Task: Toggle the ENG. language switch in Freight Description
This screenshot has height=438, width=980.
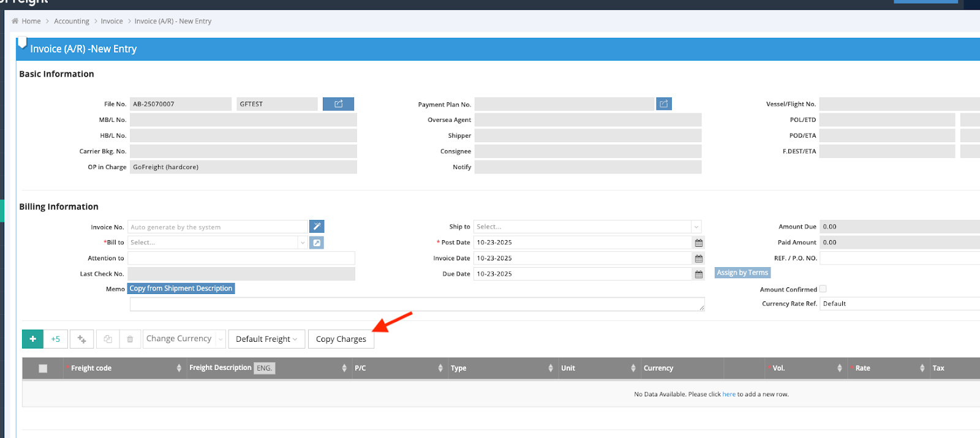Action: point(265,368)
